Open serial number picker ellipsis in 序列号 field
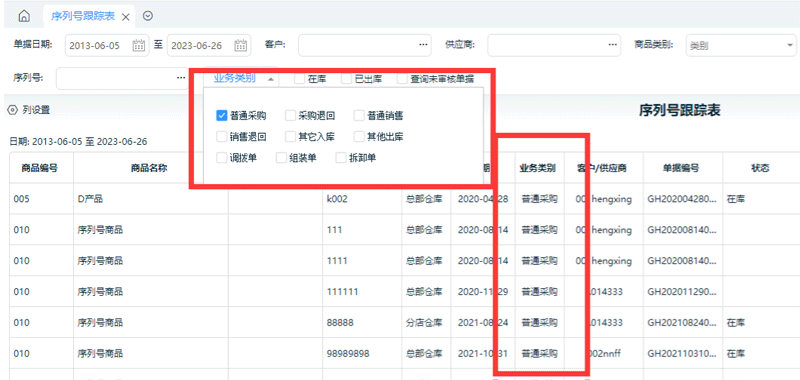The height and width of the screenshot is (380, 800). click(181, 78)
